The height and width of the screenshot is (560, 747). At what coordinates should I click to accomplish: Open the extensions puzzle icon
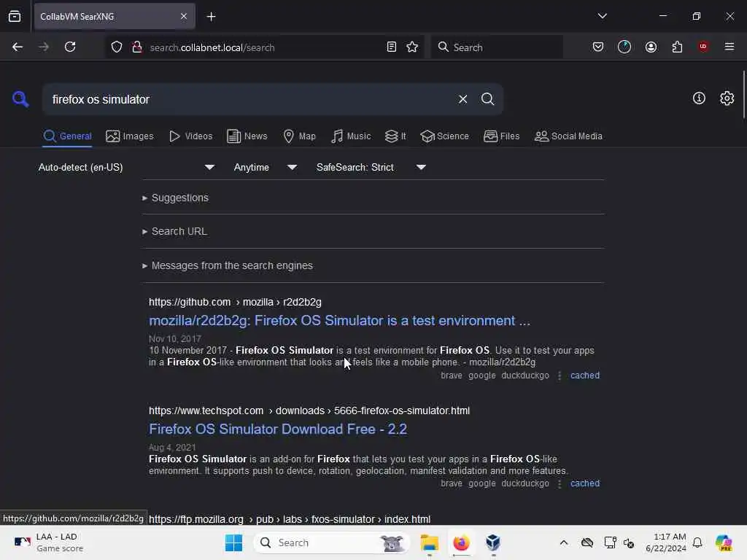tap(677, 47)
